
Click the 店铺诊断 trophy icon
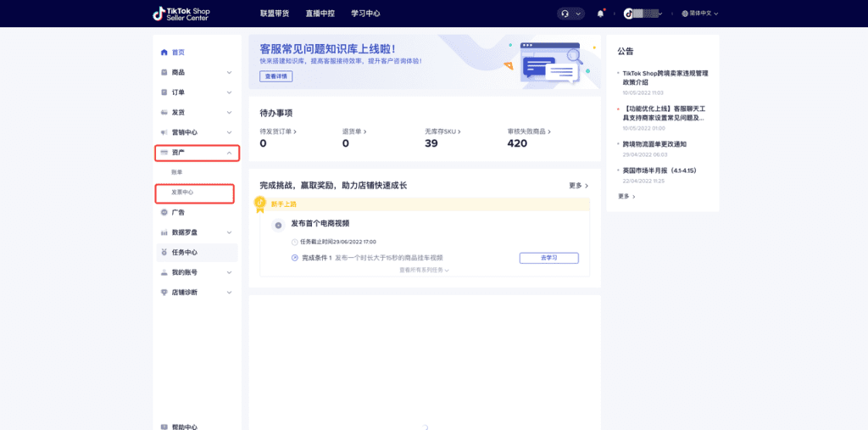click(164, 292)
